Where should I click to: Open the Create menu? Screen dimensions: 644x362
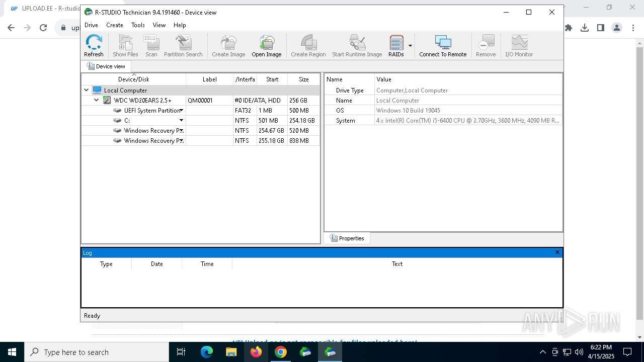coord(114,25)
